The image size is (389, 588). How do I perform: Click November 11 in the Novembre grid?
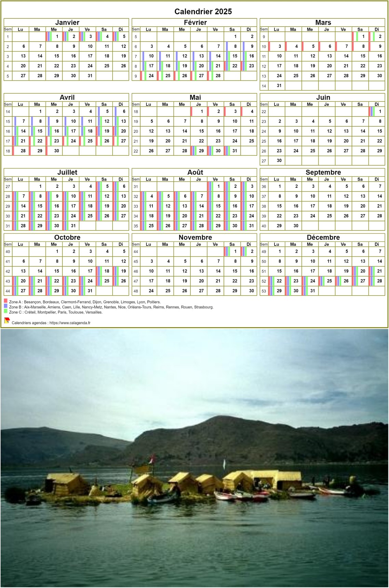(x=168, y=271)
